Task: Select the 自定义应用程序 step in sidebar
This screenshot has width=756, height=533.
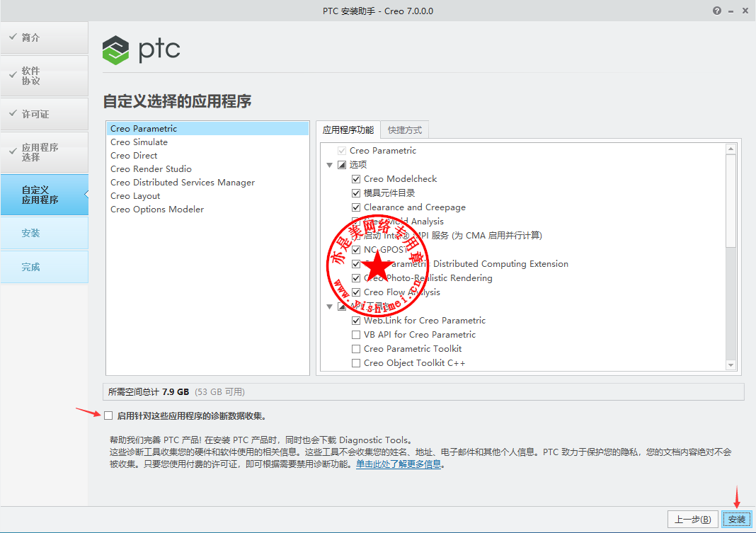Action: click(45, 195)
